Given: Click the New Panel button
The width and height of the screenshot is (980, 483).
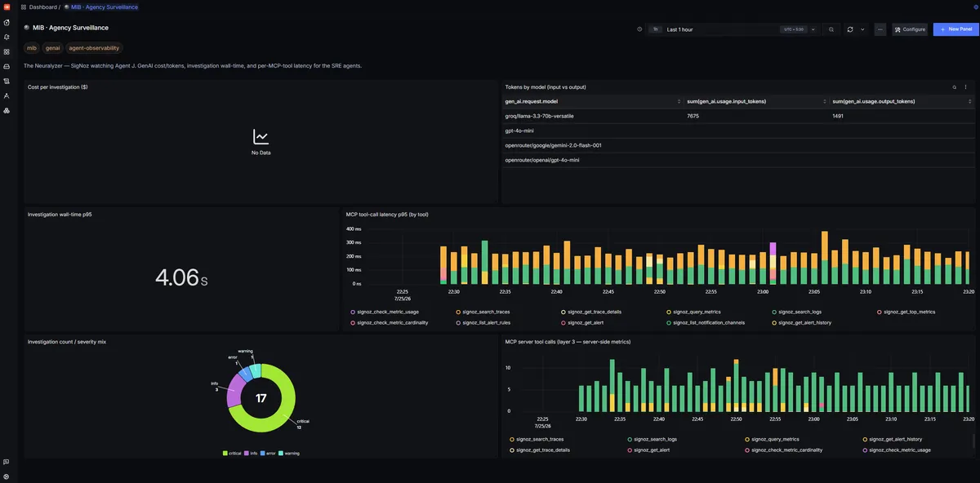Looking at the screenshot, I should 955,29.
